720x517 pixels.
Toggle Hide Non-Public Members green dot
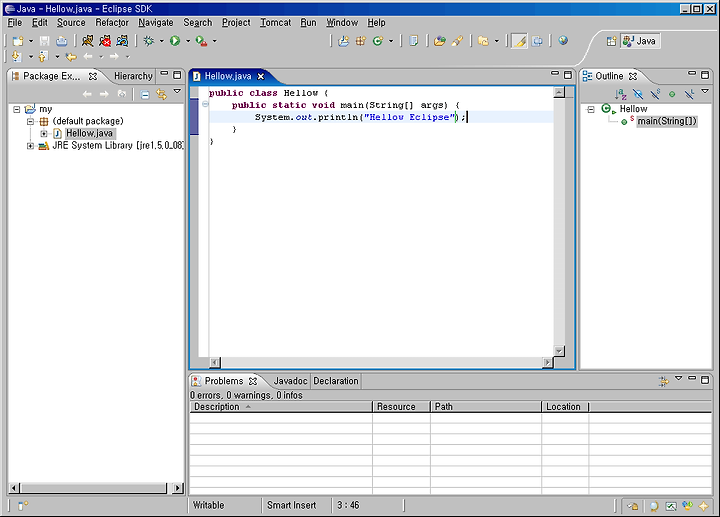tap(672, 94)
